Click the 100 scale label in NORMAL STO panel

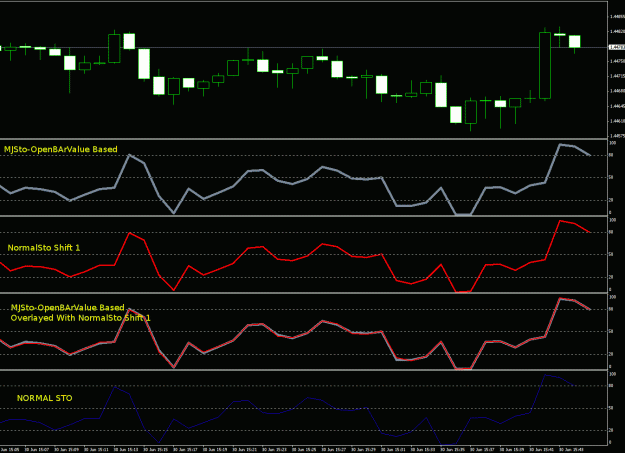click(x=613, y=374)
